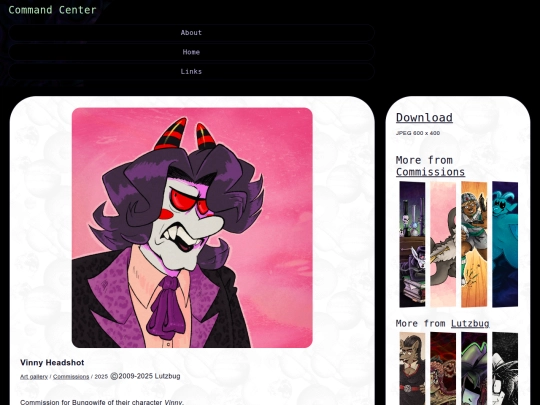
Task: Click the Download link
Action: coord(424,117)
